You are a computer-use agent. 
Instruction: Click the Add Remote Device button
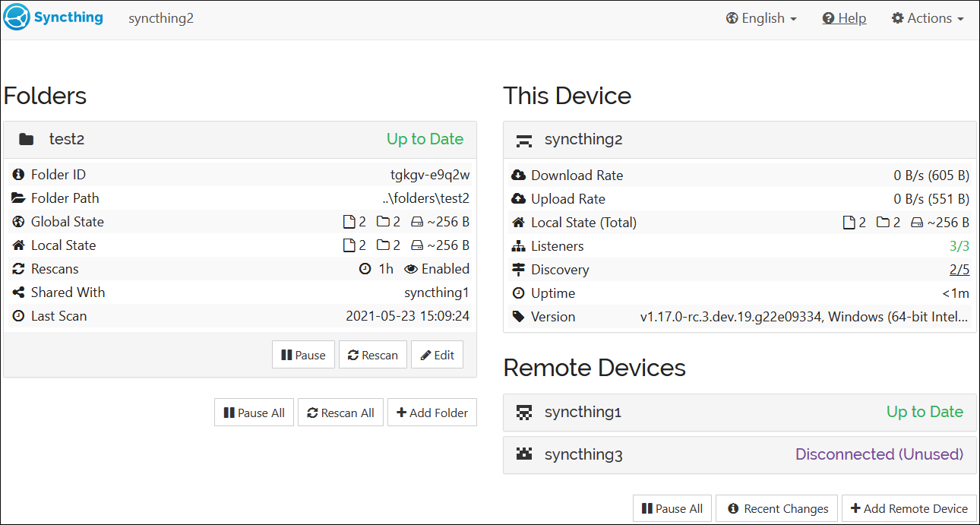909,508
